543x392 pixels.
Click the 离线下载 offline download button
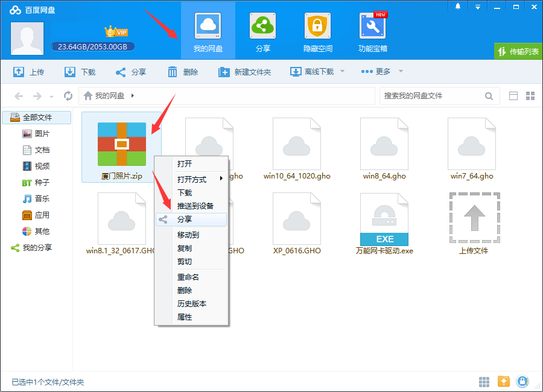tap(312, 72)
